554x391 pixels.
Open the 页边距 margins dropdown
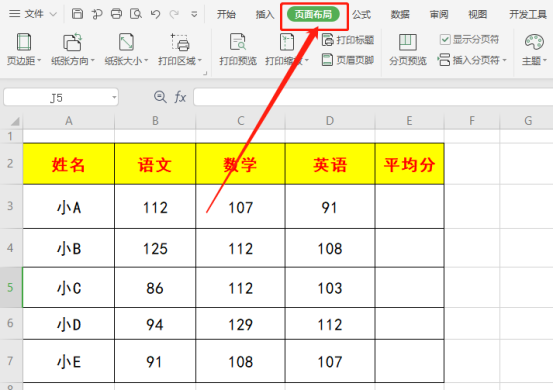(24, 49)
